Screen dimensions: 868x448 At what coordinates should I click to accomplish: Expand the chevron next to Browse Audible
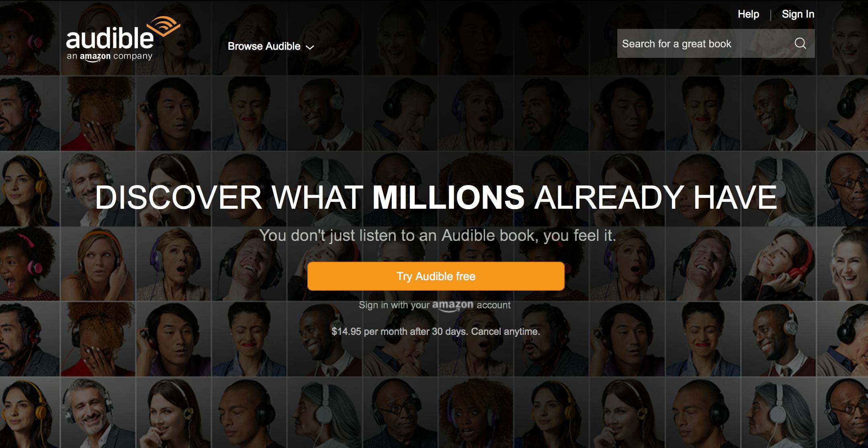tap(310, 47)
